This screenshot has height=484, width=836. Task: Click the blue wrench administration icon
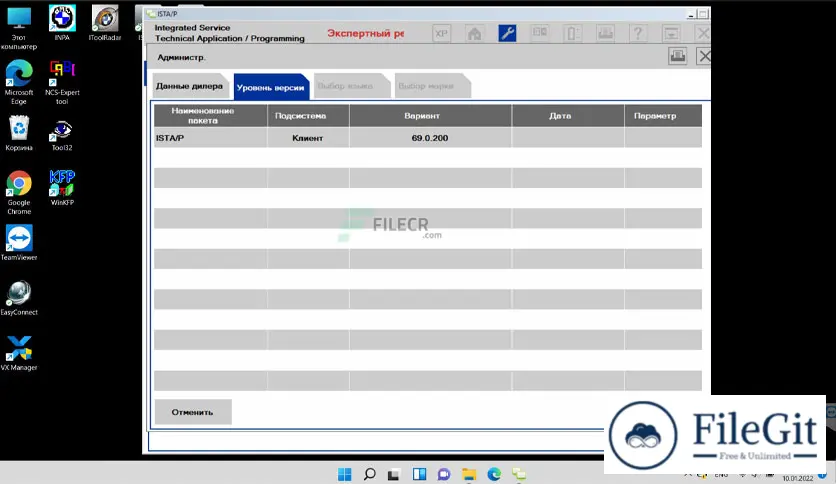(507, 34)
